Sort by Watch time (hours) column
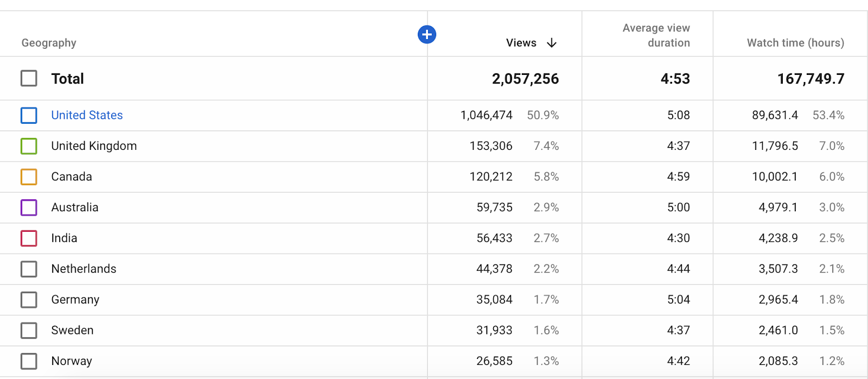Viewport: 868px width, 379px height. coord(795,43)
